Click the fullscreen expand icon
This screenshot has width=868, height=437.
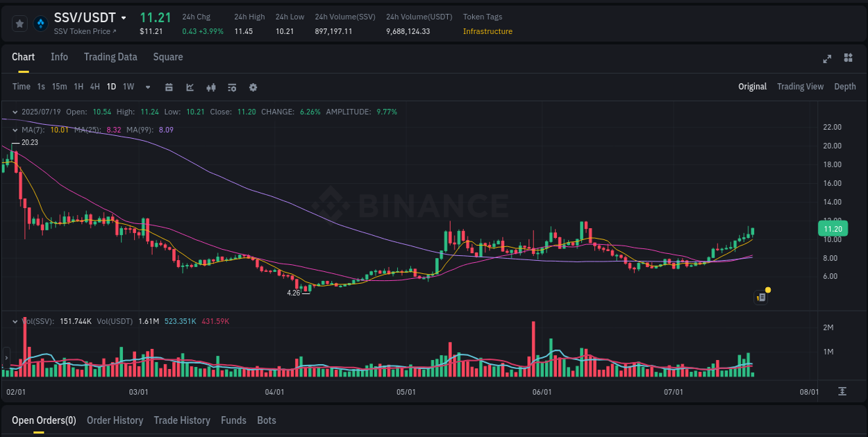point(826,60)
